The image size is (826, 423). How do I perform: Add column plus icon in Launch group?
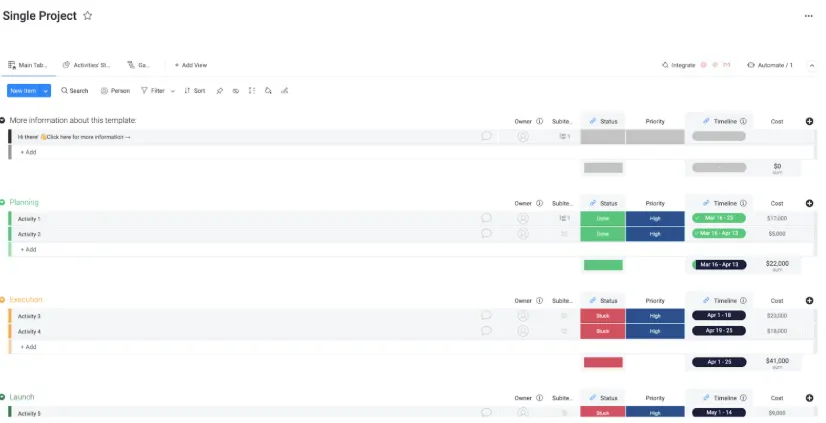pyautogui.click(x=809, y=398)
